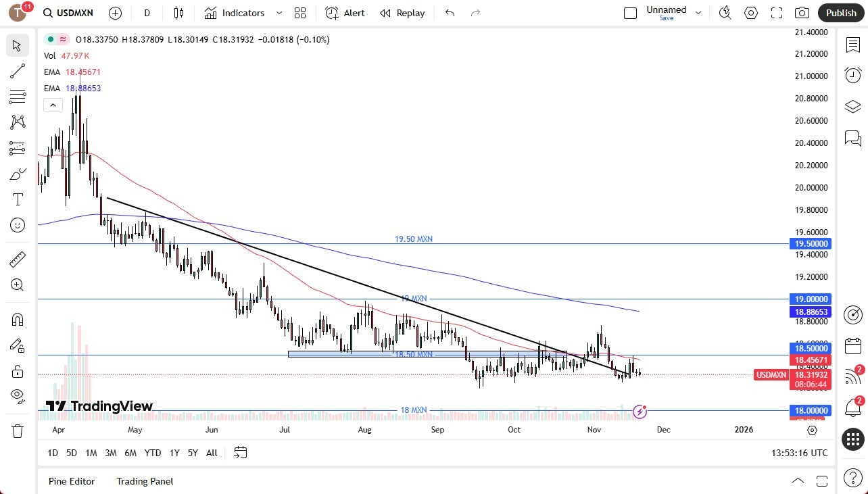Select the Zoom In tool
Image resolution: width=868 pixels, height=494 pixels.
click(17, 285)
